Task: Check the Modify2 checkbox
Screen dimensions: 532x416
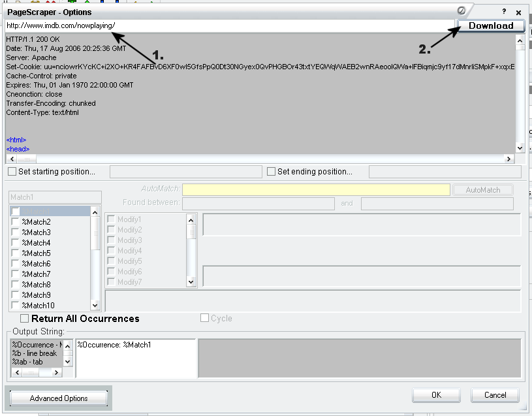Action: (111, 230)
